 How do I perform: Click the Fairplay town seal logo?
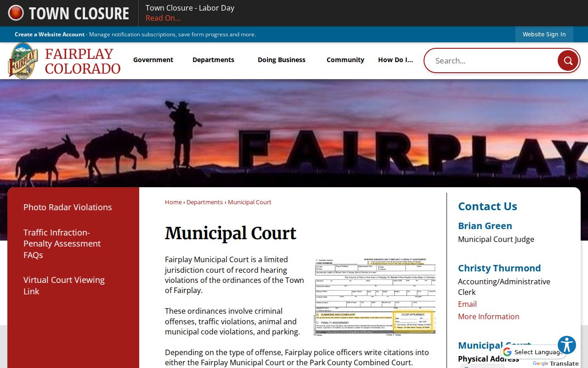point(23,61)
